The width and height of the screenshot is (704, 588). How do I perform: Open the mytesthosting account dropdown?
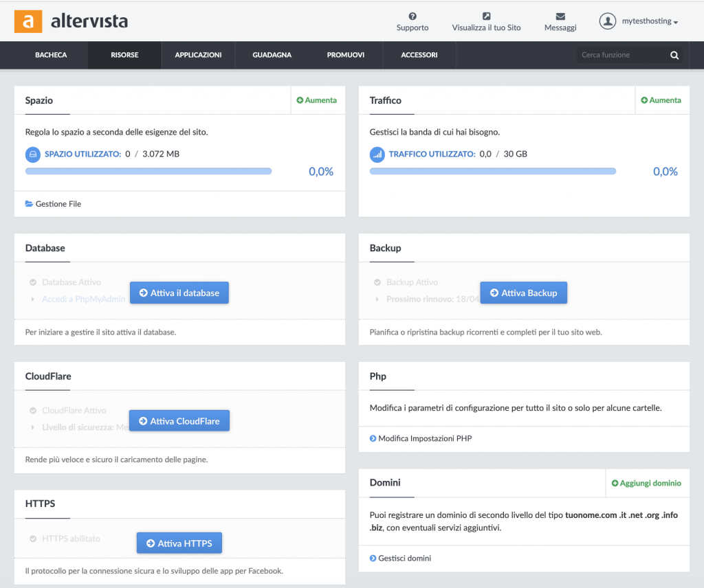tap(650, 21)
